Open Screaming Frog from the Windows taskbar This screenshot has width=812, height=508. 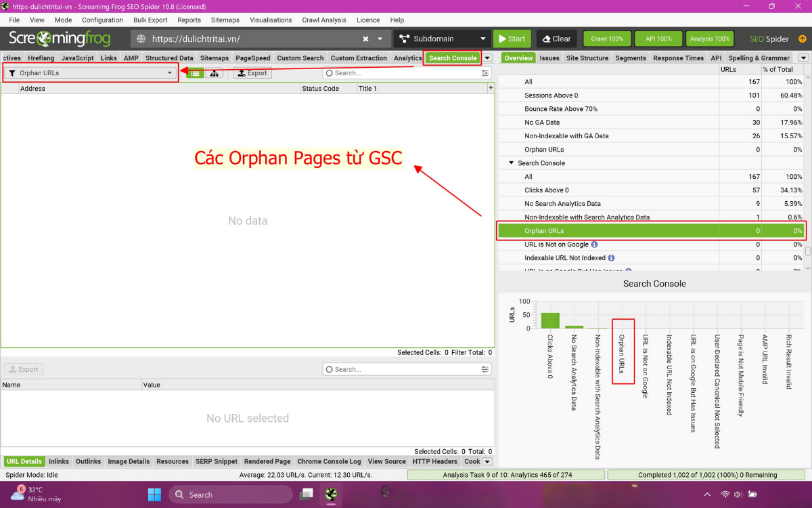click(x=331, y=494)
